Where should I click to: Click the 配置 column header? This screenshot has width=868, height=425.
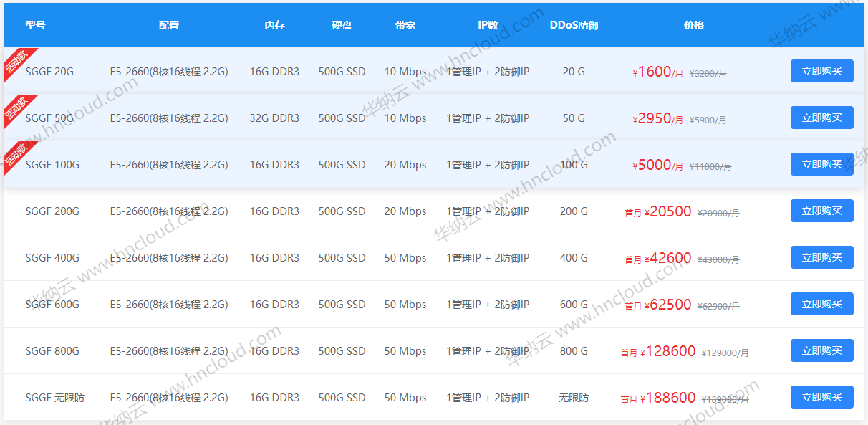click(x=169, y=25)
